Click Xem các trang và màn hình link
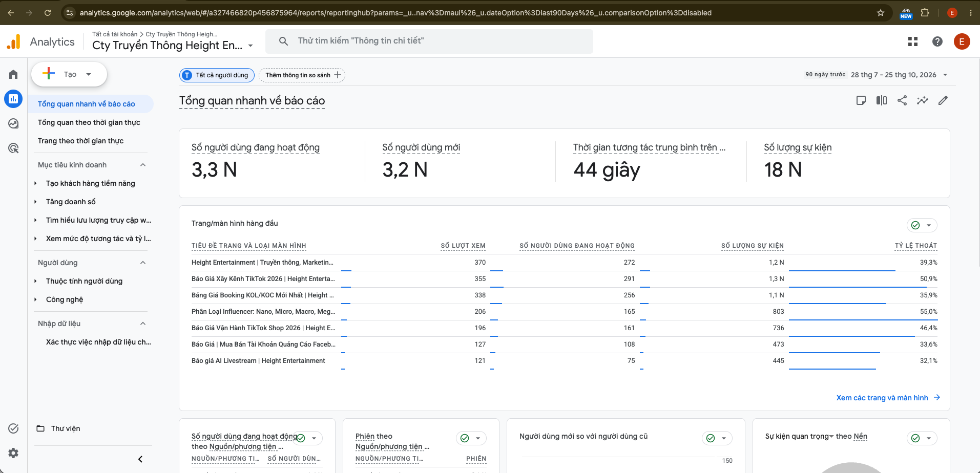This screenshot has width=980, height=473. click(x=888, y=398)
